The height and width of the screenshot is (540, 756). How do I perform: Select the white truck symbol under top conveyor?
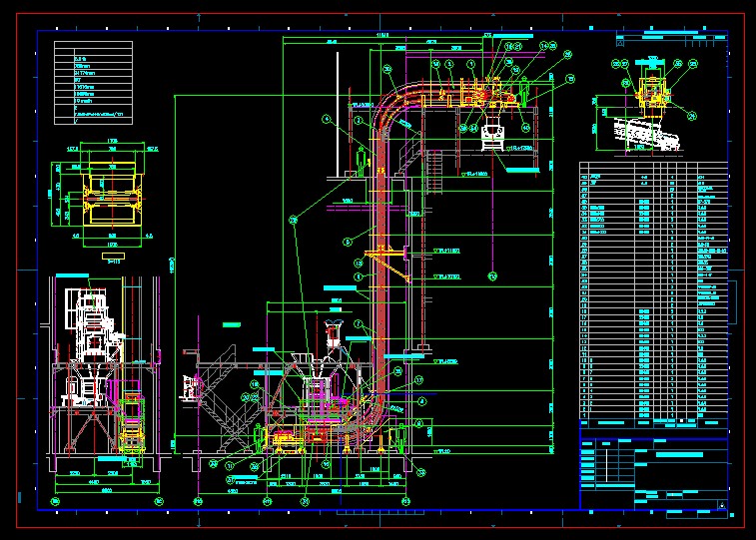coord(492,135)
